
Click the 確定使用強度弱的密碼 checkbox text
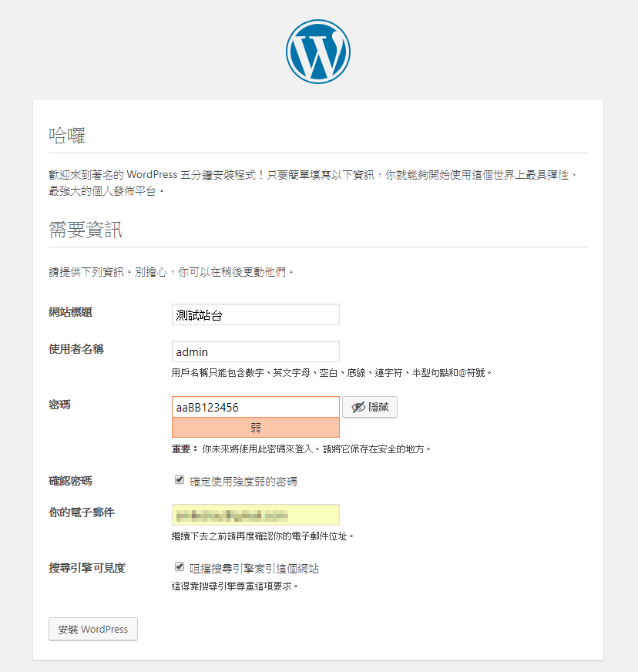coord(243,482)
